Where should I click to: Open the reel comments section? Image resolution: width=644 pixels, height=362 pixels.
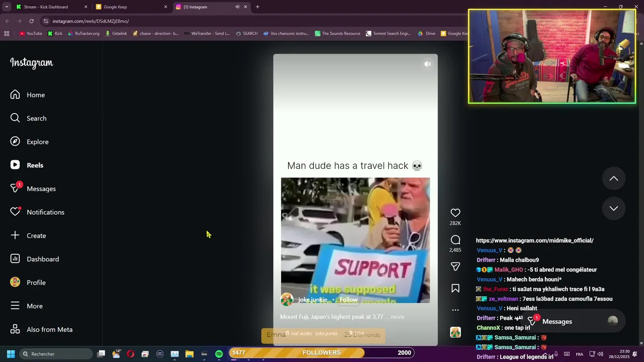[455, 240]
